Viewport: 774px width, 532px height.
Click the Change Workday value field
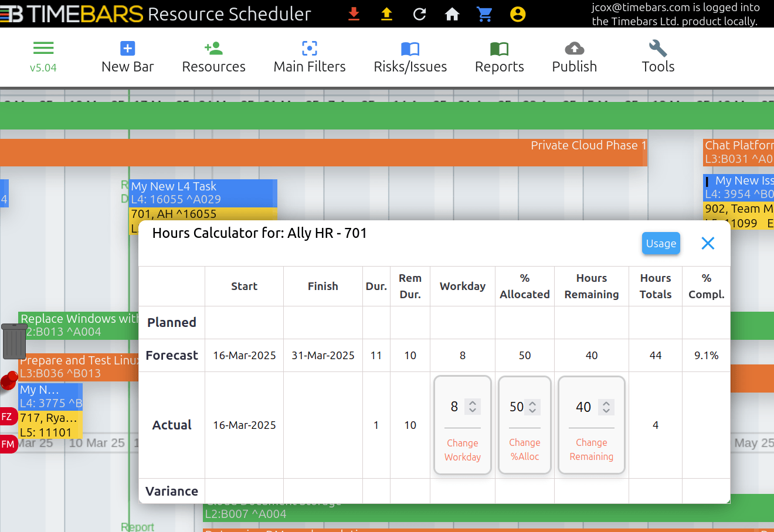tap(454, 407)
